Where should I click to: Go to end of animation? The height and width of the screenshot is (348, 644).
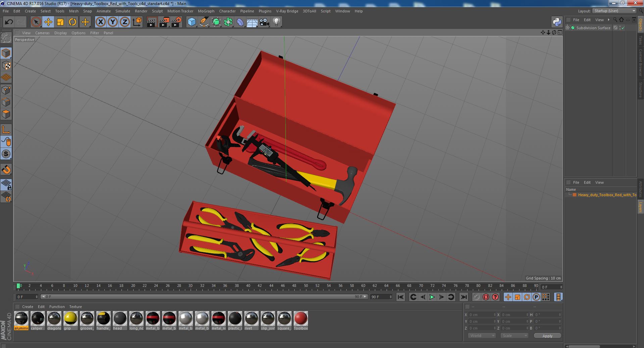[x=463, y=297]
